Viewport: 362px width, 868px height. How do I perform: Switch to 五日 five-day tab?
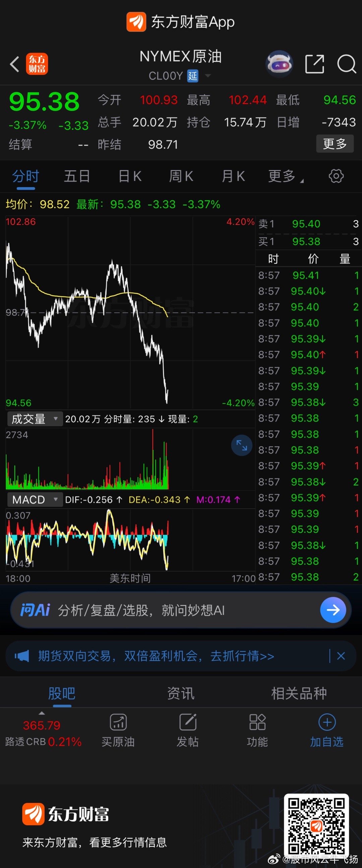point(77,176)
